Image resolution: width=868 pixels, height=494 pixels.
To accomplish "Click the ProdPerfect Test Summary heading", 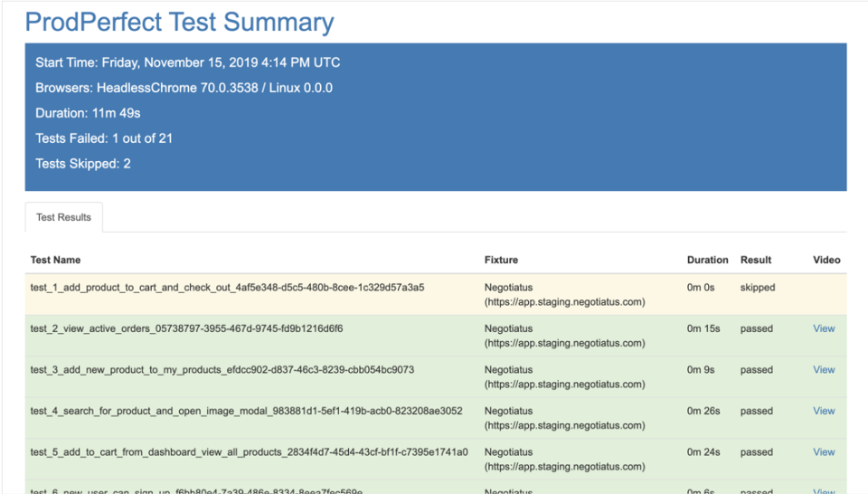I will pyautogui.click(x=179, y=22).
